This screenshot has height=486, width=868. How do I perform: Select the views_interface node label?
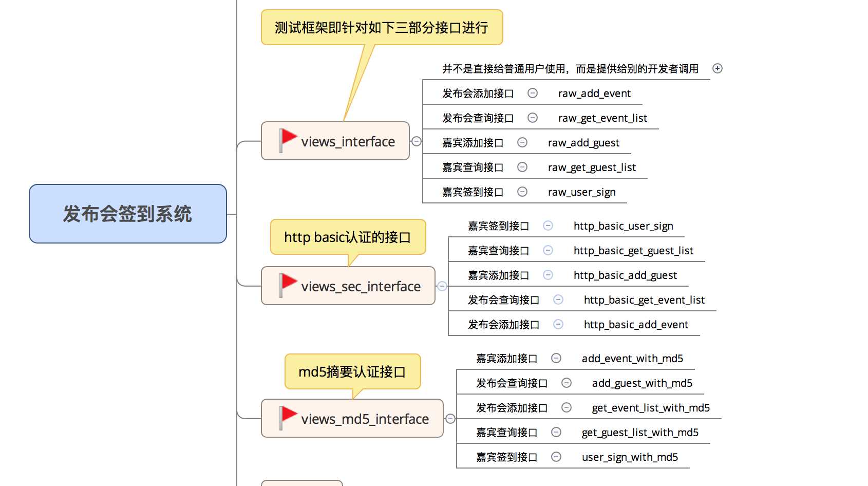click(x=348, y=142)
